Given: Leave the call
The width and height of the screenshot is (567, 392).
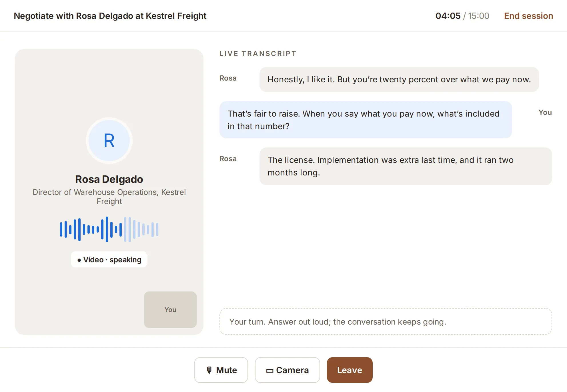Looking at the screenshot, I should tap(350, 370).
